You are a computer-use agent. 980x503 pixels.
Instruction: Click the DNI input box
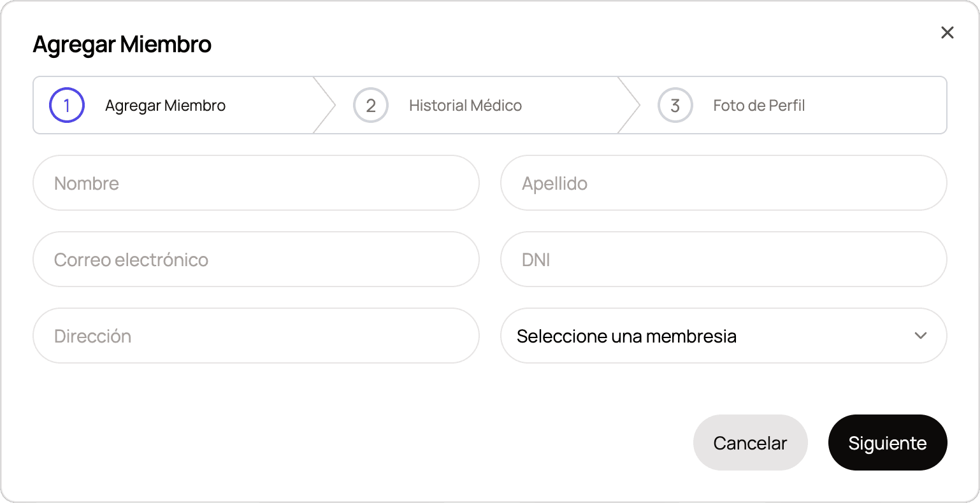pyautogui.click(x=723, y=259)
